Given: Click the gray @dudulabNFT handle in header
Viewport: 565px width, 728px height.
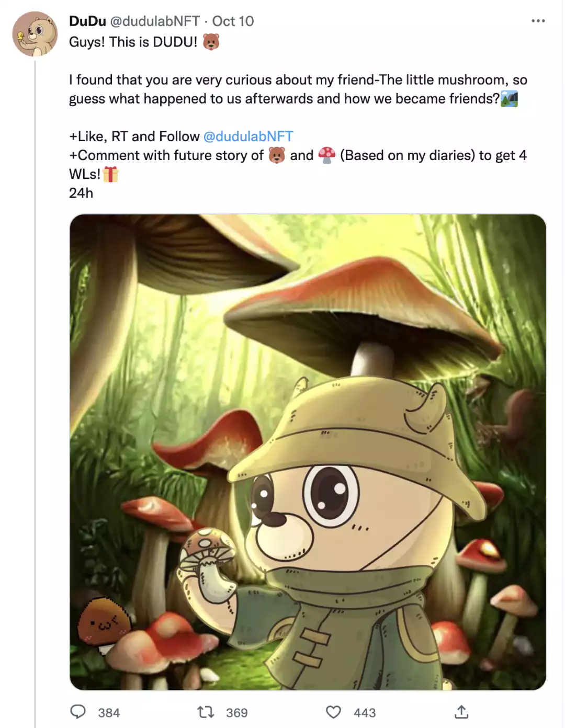Looking at the screenshot, I should tap(155, 21).
